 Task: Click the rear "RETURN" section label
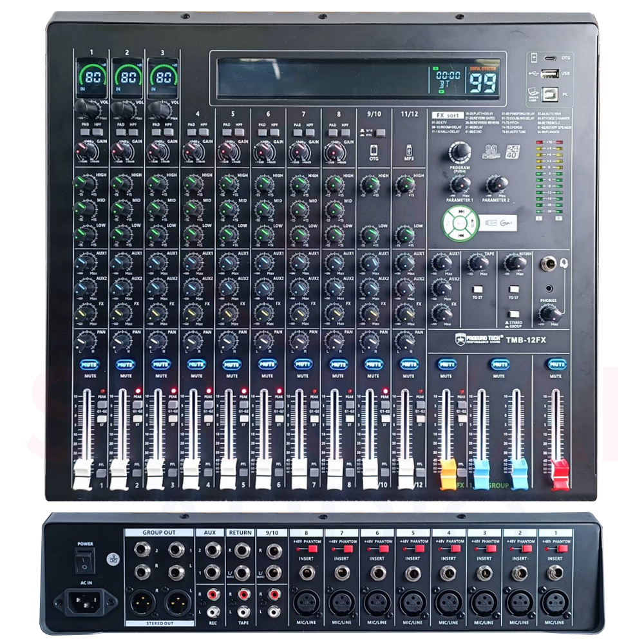tap(240, 533)
